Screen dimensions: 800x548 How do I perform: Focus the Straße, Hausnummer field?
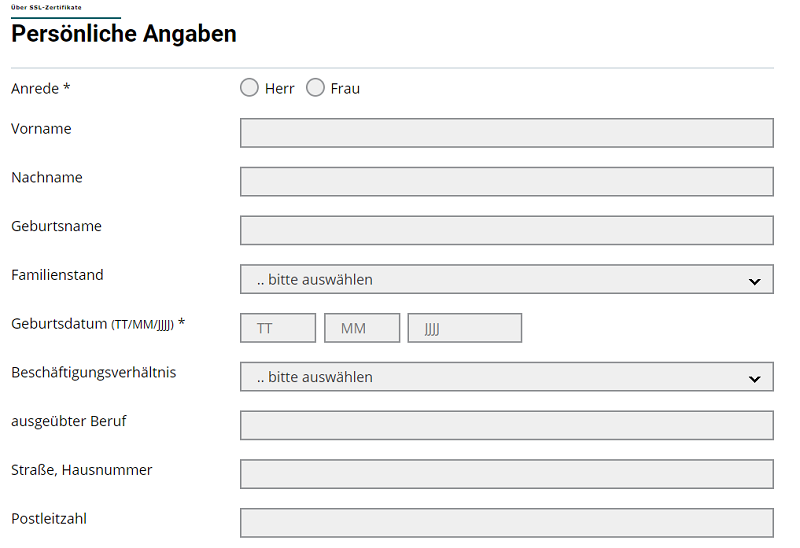point(507,474)
